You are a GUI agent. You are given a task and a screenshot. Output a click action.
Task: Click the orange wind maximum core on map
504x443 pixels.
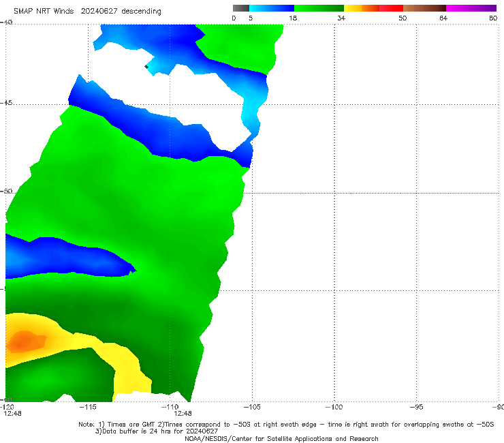(26, 341)
